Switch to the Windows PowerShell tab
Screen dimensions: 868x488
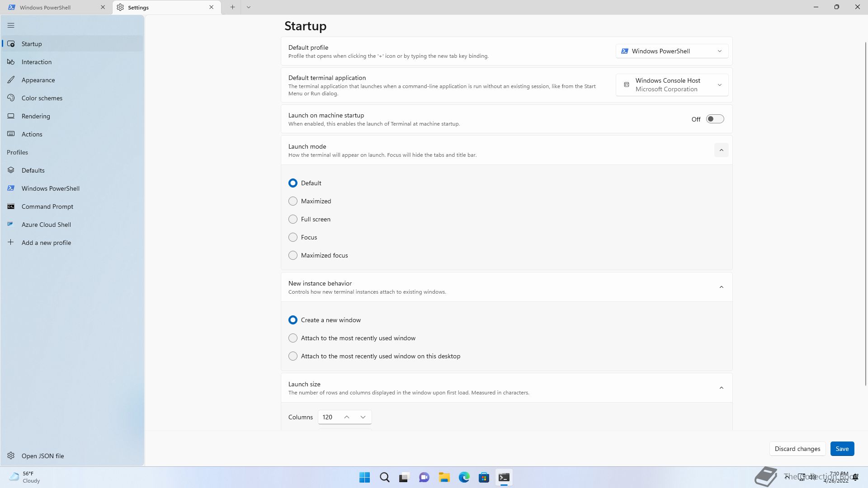57,7
